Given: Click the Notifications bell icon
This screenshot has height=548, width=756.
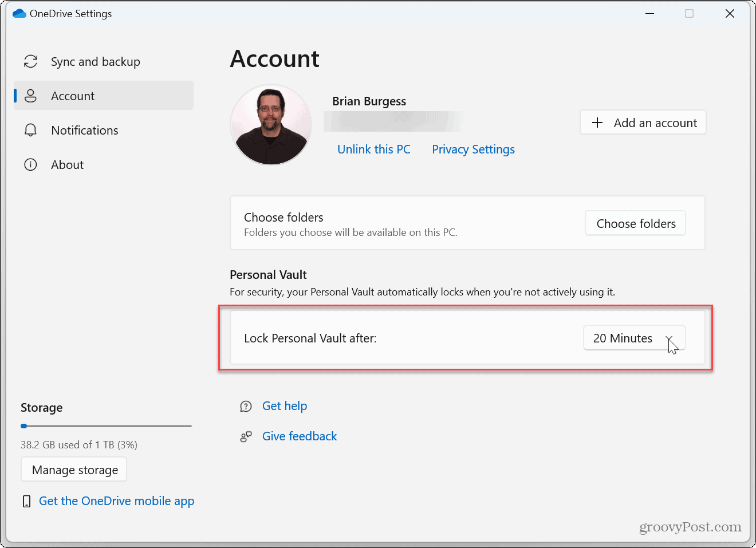Looking at the screenshot, I should tap(31, 130).
